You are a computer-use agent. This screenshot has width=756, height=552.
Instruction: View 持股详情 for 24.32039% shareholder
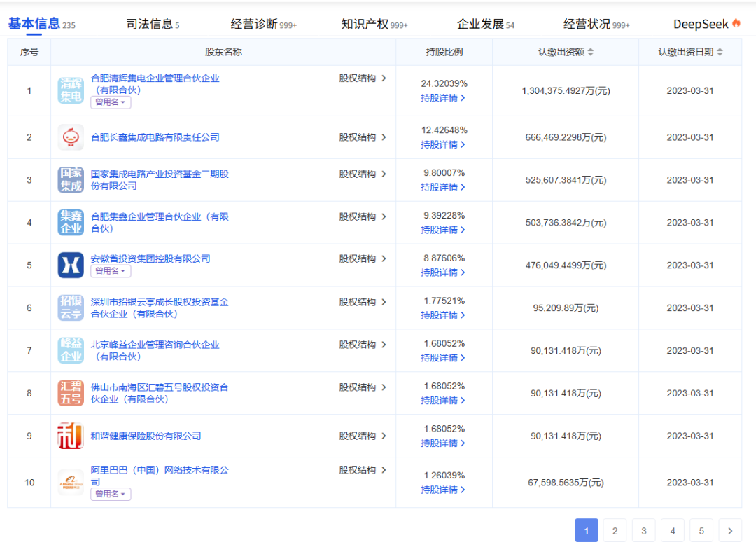click(x=443, y=98)
